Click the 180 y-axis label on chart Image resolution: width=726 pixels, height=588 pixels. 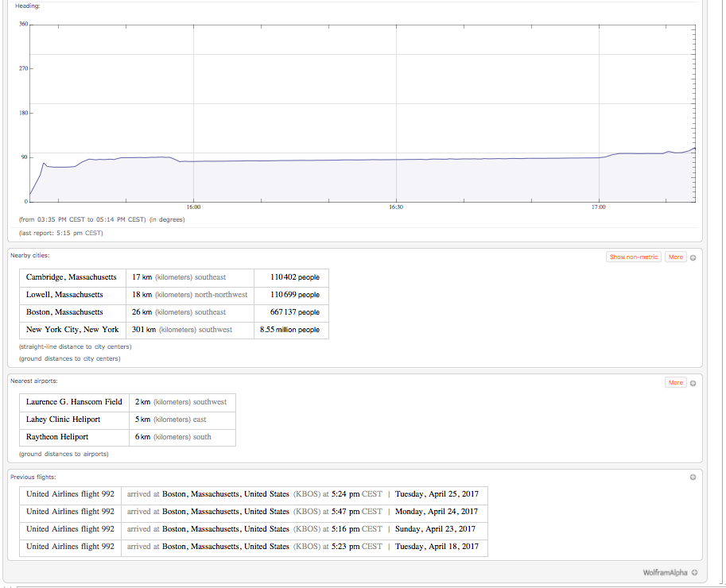[x=23, y=113]
